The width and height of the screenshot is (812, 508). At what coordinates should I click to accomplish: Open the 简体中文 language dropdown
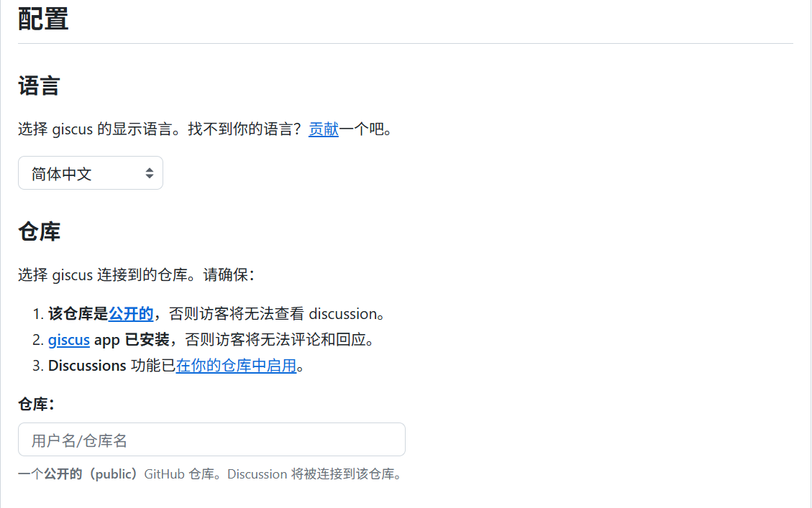79,173
